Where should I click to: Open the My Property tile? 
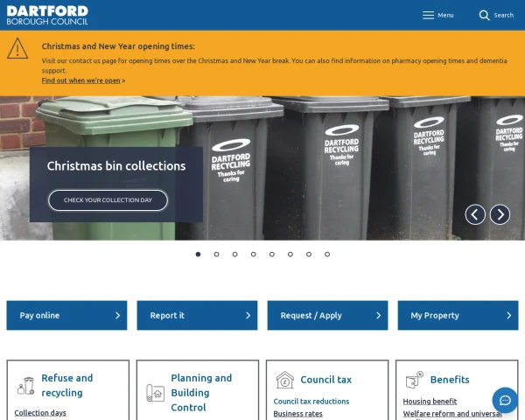(458, 315)
